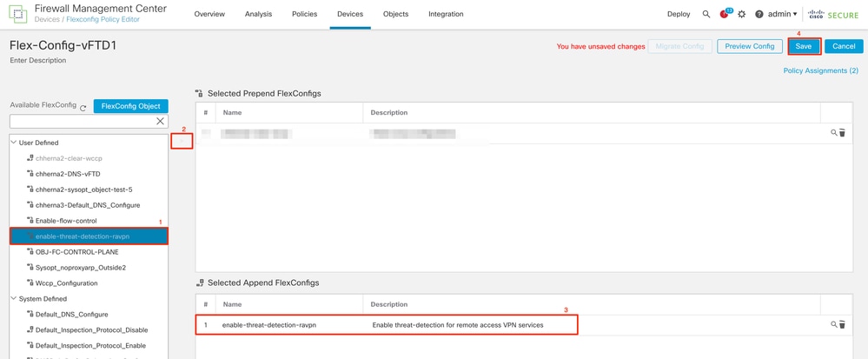Collapse the User Defined group
The height and width of the screenshot is (359, 868).
(15, 143)
